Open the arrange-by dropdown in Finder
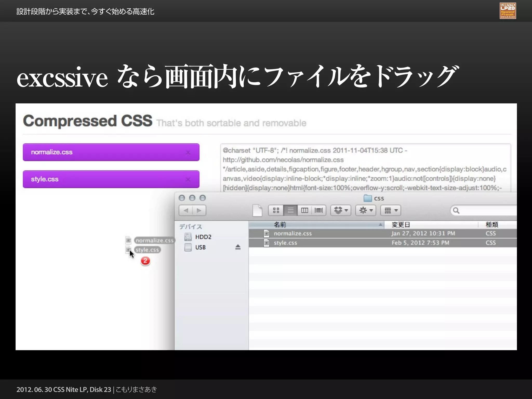This screenshot has height=399, width=532. coord(391,210)
